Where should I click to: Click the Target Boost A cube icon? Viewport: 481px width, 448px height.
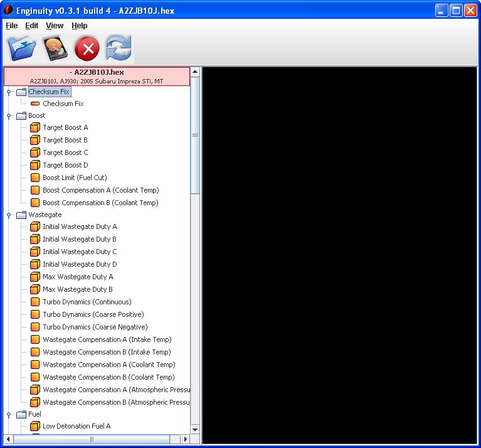(x=35, y=127)
